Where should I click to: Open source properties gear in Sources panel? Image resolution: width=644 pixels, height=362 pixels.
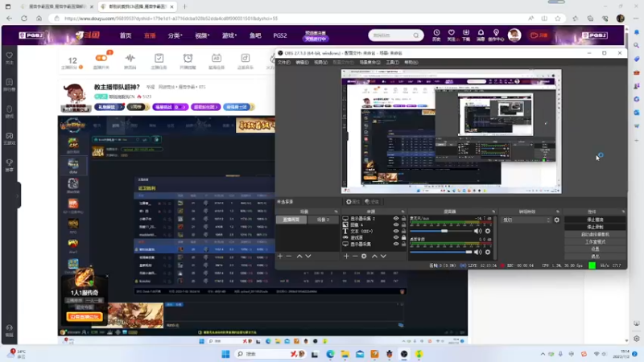[364, 256]
